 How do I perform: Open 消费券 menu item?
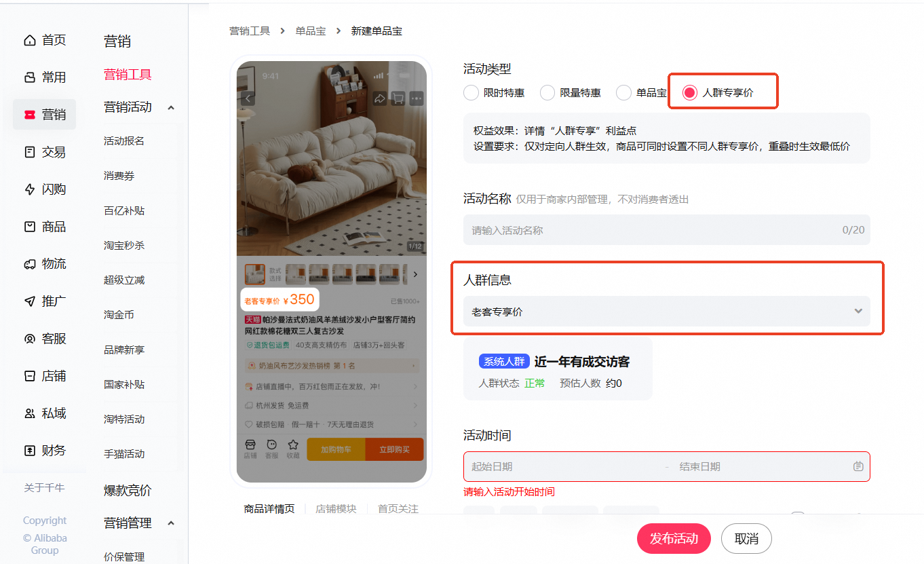(119, 176)
